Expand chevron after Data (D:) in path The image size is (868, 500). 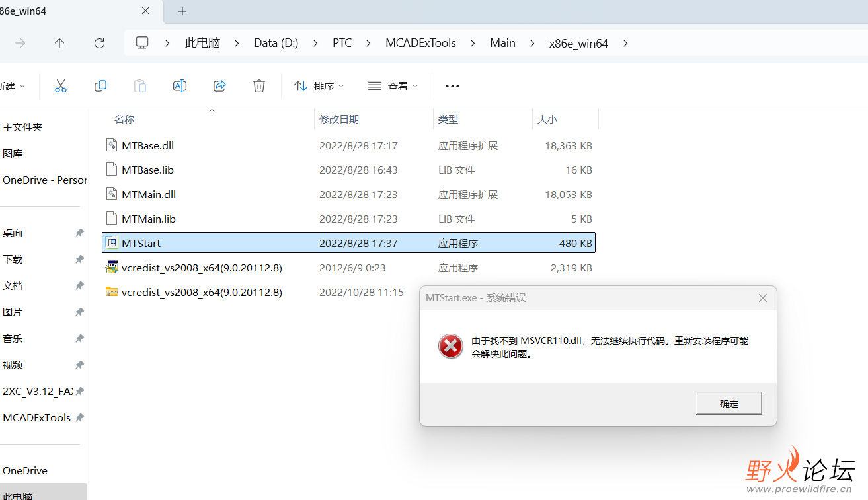pos(315,43)
